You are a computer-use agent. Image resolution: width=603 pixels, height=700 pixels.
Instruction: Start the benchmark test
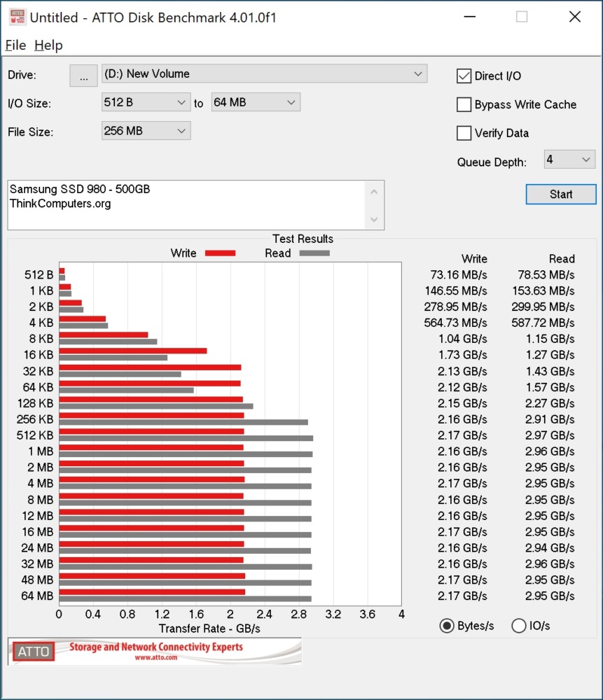(561, 194)
